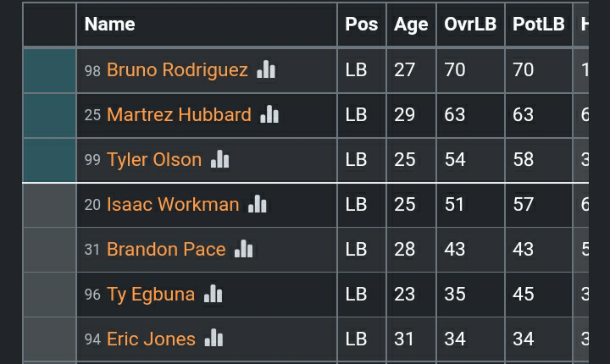Open Bruno Rodriguez's ratings chart icon

tap(266, 69)
